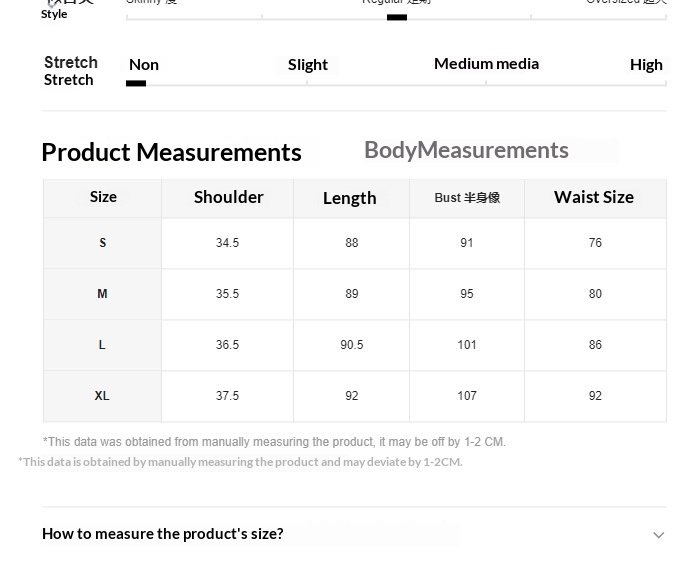Image resolution: width=685 pixels, height=561 pixels.
Task: Click the Non stretch level label
Action: pyautogui.click(x=144, y=65)
